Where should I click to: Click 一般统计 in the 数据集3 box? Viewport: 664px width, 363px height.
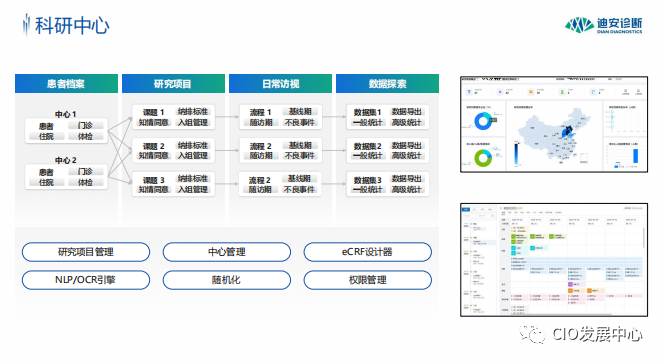pyautogui.click(x=368, y=189)
